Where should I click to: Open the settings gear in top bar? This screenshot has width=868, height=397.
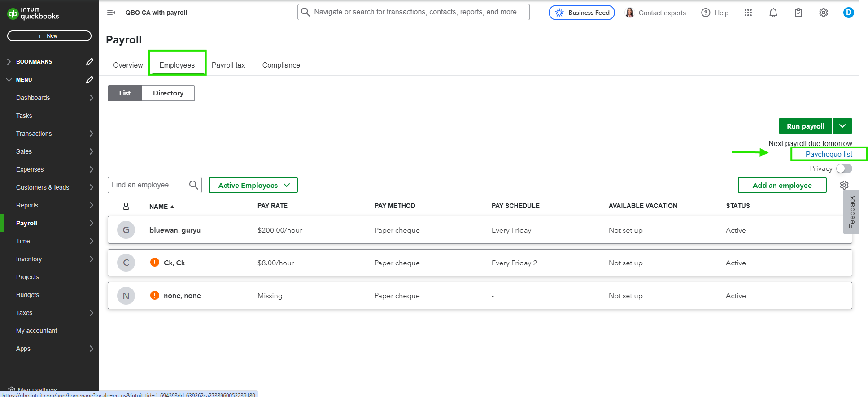[x=823, y=13]
